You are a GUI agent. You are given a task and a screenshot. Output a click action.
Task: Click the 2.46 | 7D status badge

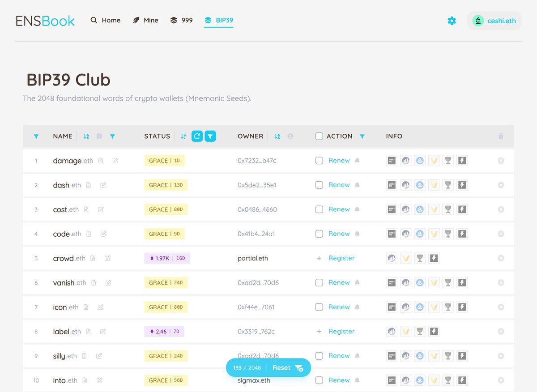[164, 332]
